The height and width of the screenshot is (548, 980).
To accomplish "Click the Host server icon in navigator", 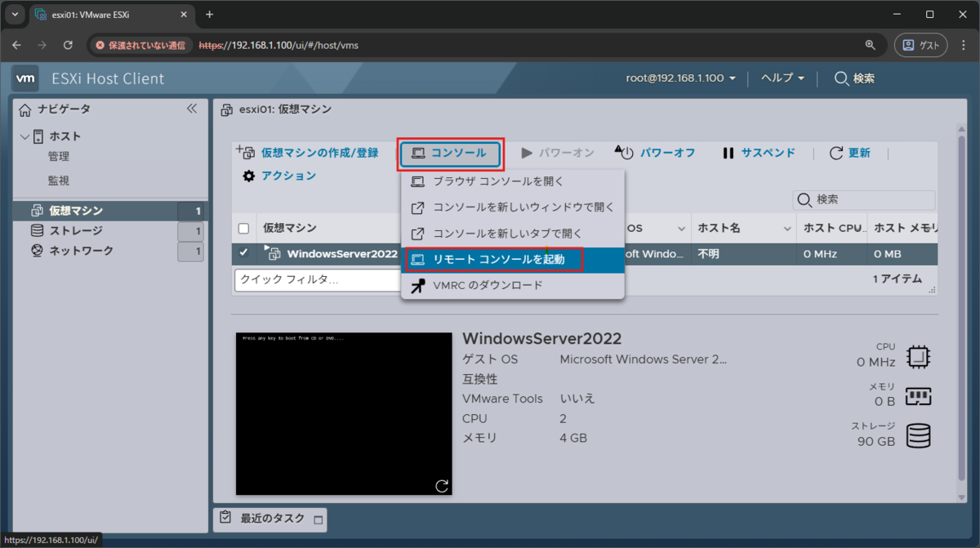I will coord(38,136).
